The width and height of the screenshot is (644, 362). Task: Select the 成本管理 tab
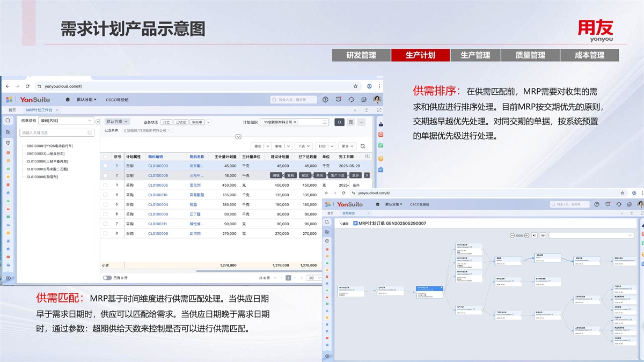[x=589, y=55]
